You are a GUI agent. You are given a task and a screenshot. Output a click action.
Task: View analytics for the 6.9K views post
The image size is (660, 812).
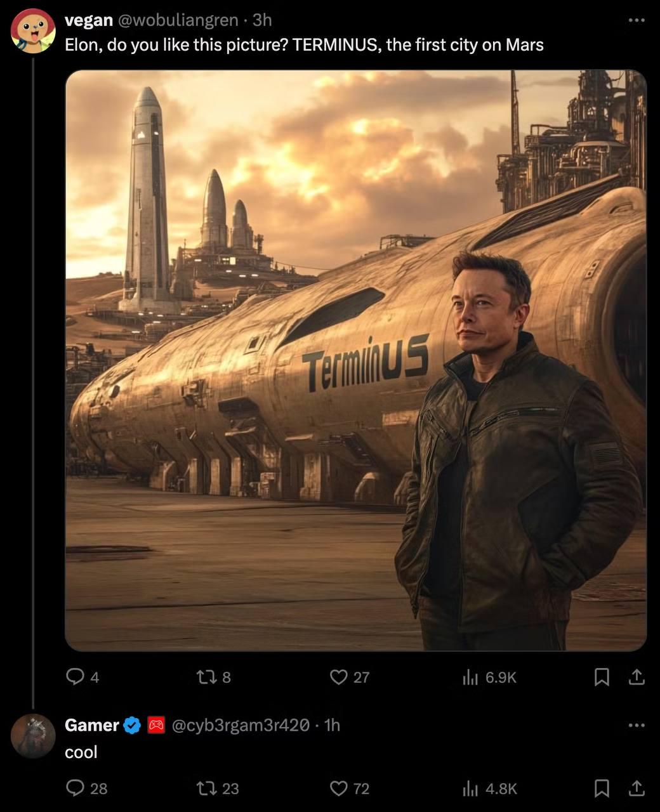[470, 678]
